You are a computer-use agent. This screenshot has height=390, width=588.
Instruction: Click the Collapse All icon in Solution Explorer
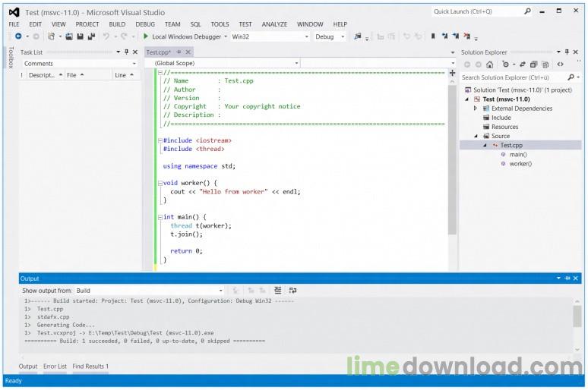tap(533, 64)
